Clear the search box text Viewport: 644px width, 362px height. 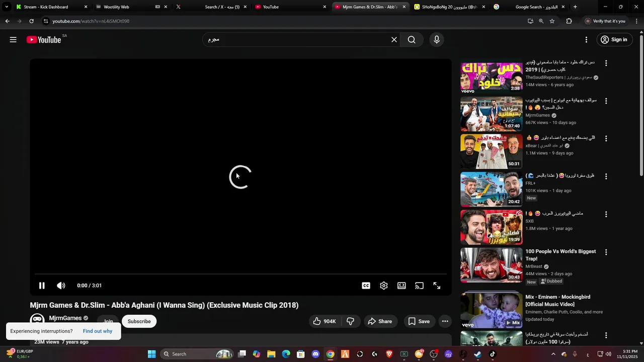click(x=394, y=40)
